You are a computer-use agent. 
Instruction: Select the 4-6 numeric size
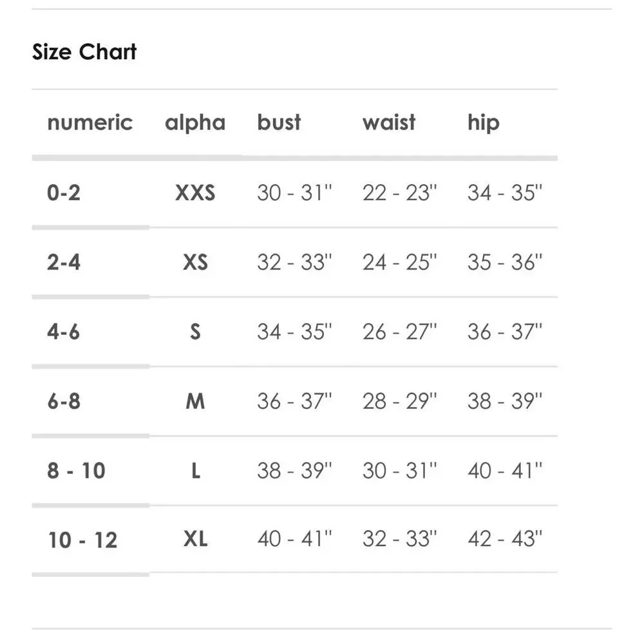[63, 332]
